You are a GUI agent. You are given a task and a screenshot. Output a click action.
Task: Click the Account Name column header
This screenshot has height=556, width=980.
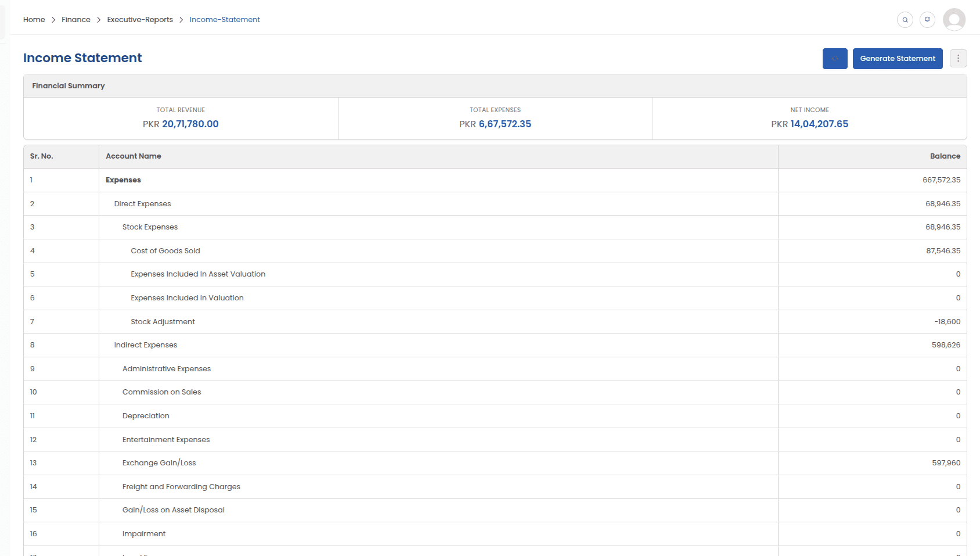(134, 156)
